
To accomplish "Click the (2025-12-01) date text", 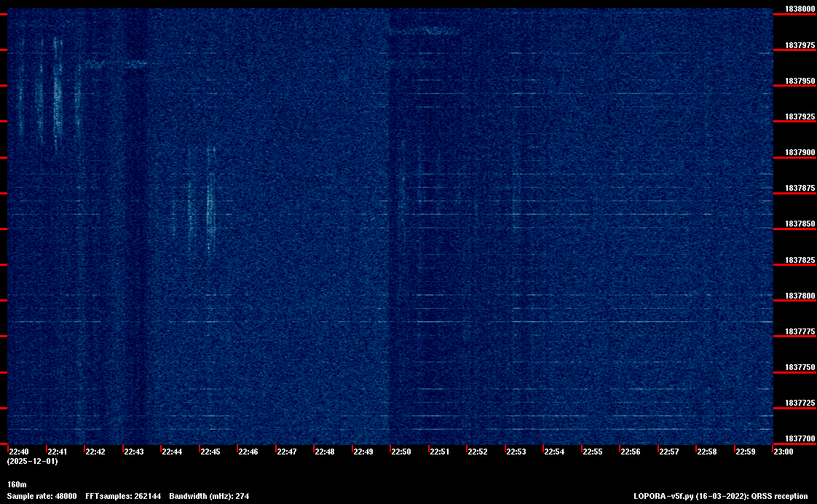I will (32, 461).
